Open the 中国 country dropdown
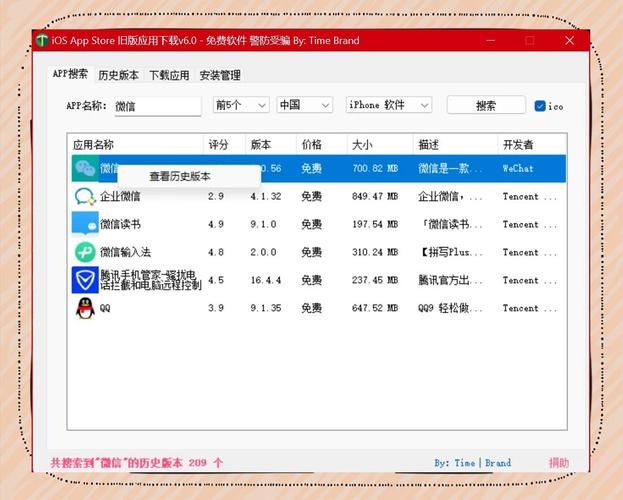 (304, 105)
